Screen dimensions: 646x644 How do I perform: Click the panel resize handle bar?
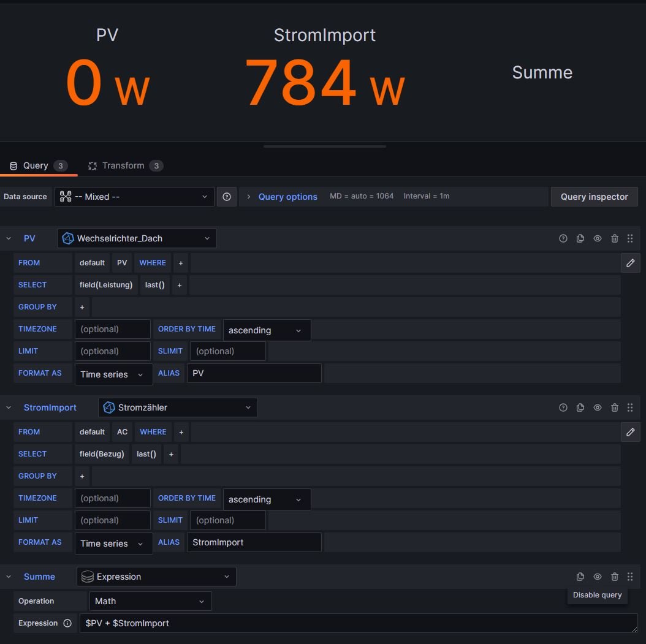324,146
